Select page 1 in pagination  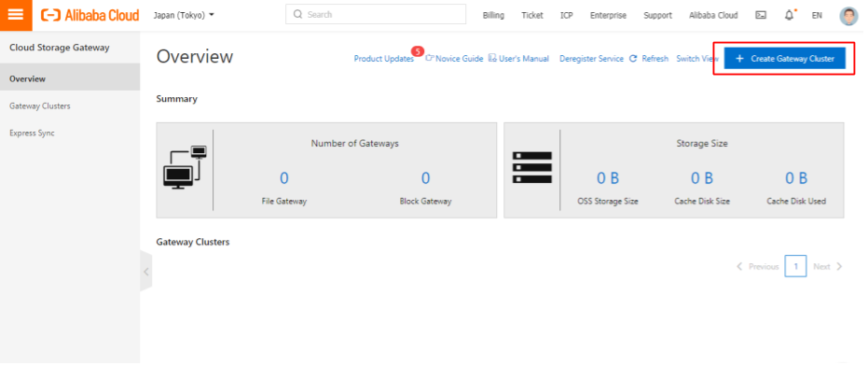coord(795,266)
